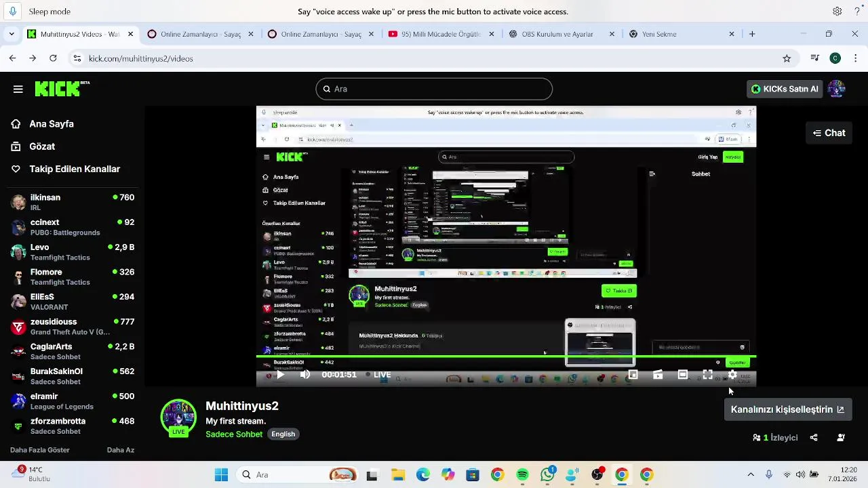Open a new browser tab
Image resolution: width=868 pixels, height=488 pixels.
752,34
